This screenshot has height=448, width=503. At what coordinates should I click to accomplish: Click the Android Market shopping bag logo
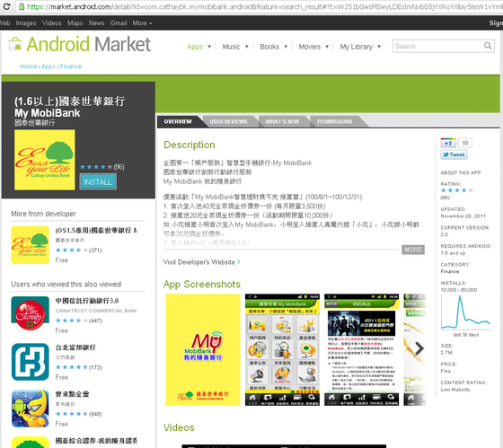pyautogui.click(x=15, y=44)
